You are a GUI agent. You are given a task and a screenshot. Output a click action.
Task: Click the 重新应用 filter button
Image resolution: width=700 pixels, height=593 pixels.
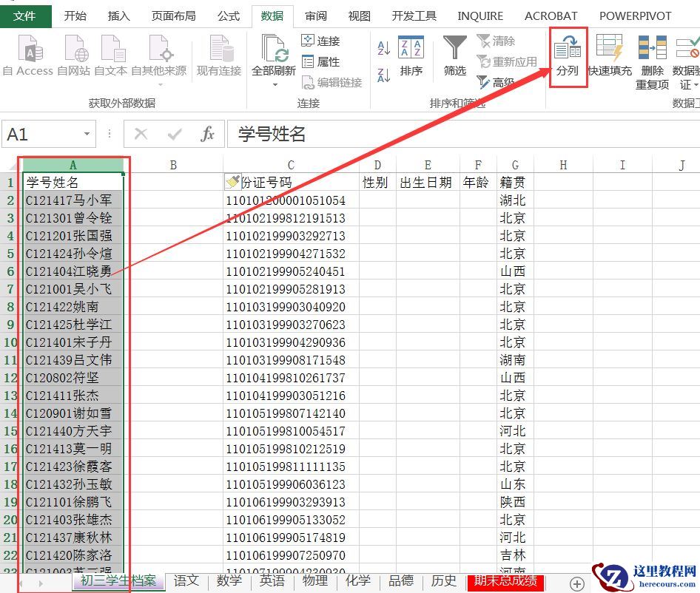(x=507, y=61)
